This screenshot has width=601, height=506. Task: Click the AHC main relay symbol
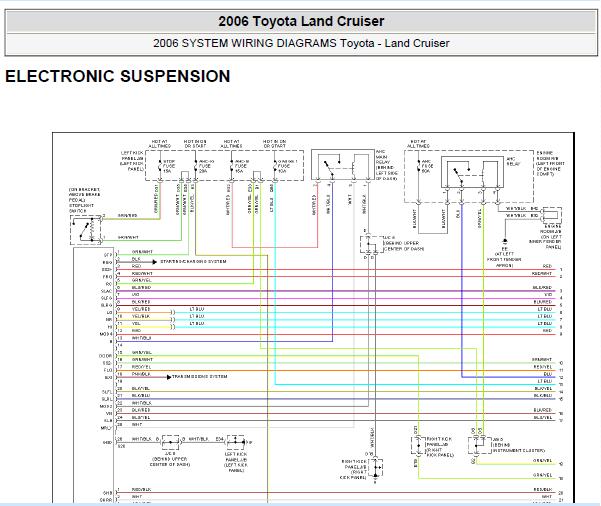point(343,165)
